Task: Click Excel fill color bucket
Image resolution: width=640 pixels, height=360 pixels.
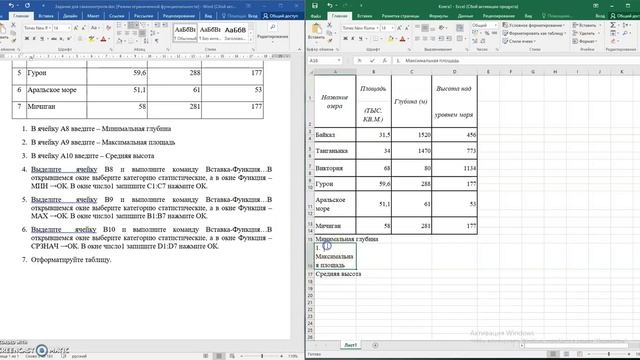Action: 390,39
